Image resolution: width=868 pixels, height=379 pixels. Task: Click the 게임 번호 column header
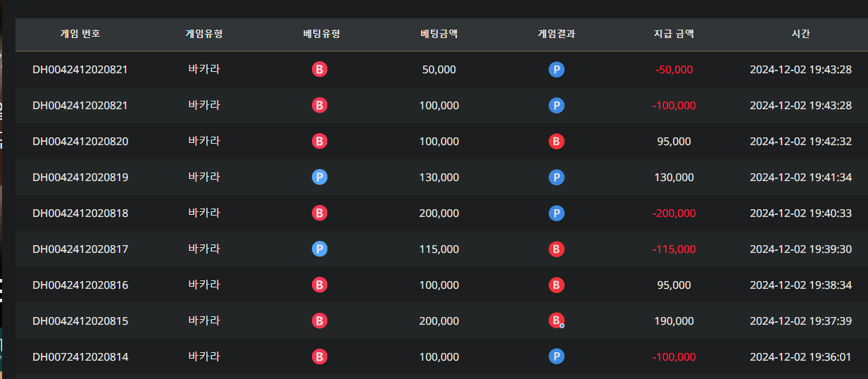point(80,34)
